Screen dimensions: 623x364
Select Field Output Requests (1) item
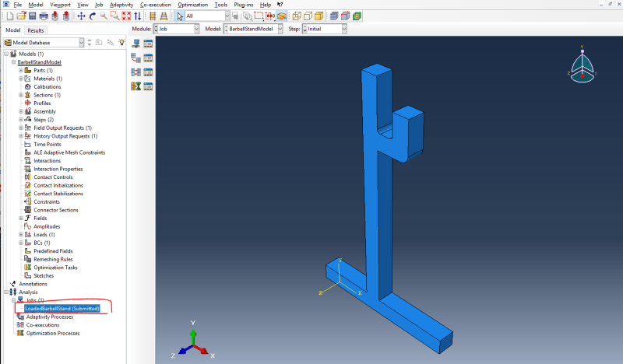tap(63, 128)
